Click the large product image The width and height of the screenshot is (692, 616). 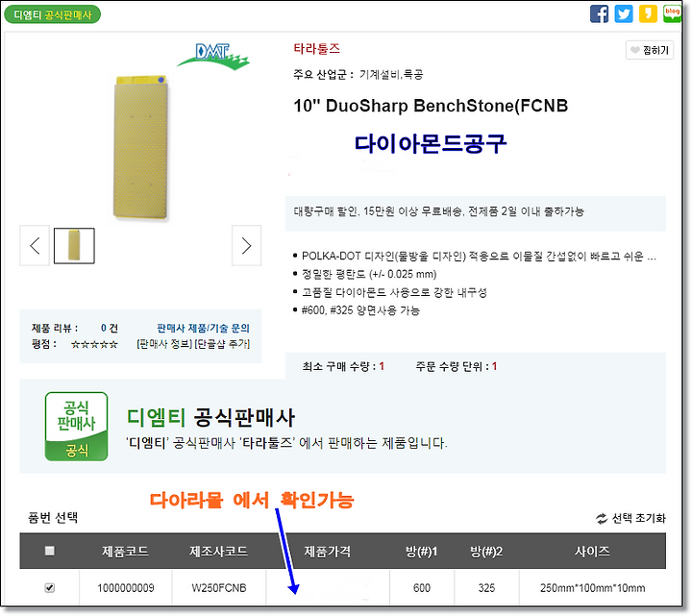pyautogui.click(x=140, y=147)
